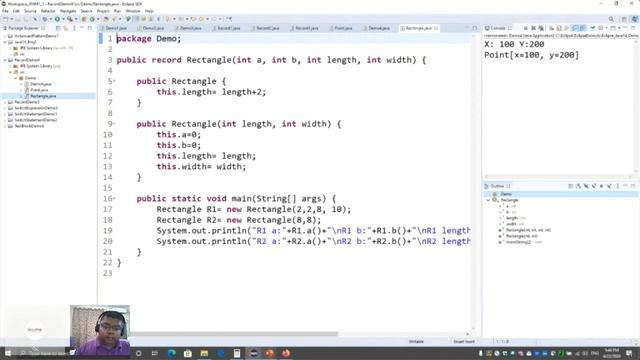Toggle Link with Editor in Package Explorer
The width and height of the screenshot is (640, 360).
click(x=66, y=28)
